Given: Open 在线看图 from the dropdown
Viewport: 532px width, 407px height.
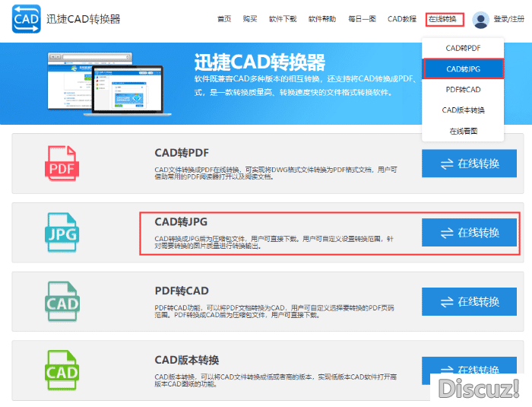Looking at the screenshot, I should (463, 131).
